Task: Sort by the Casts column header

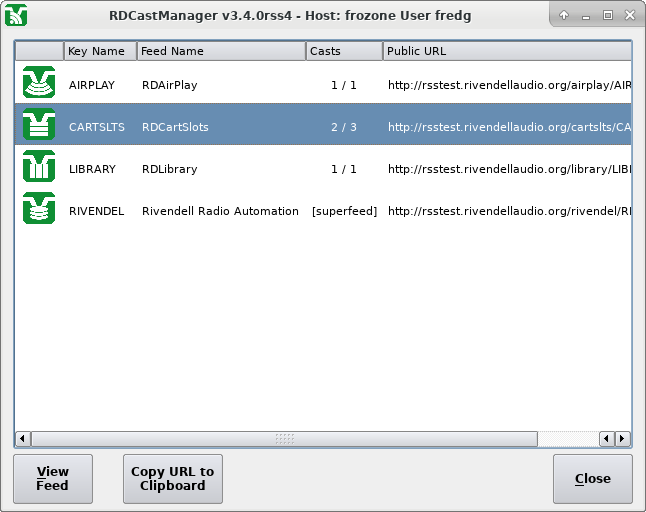Action: (343, 51)
